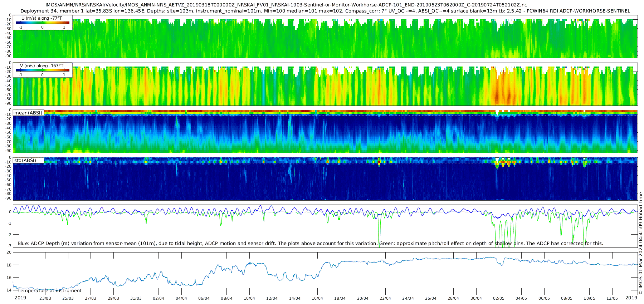
Task: Click the vertical IMOS copyright timestamp text
Action: tap(641, 243)
